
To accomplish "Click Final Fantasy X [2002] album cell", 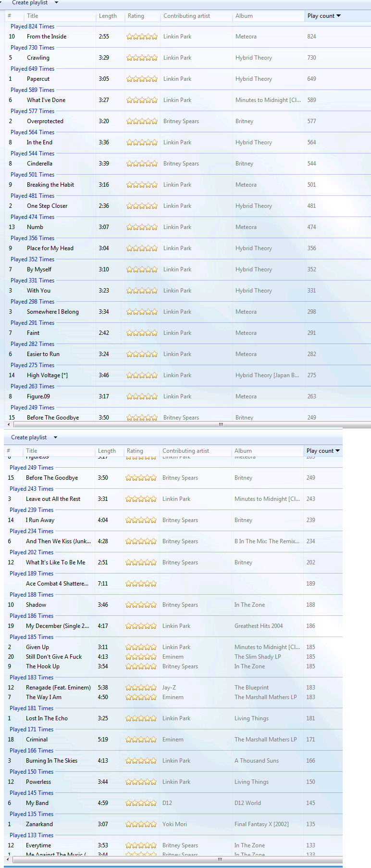I will pos(261,824).
